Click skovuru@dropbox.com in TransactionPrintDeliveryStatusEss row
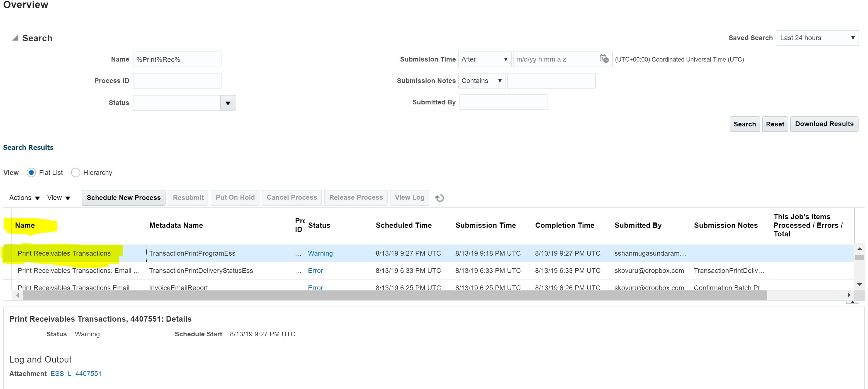Viewport: 868px width, 389px height. (x=649, y=270)
